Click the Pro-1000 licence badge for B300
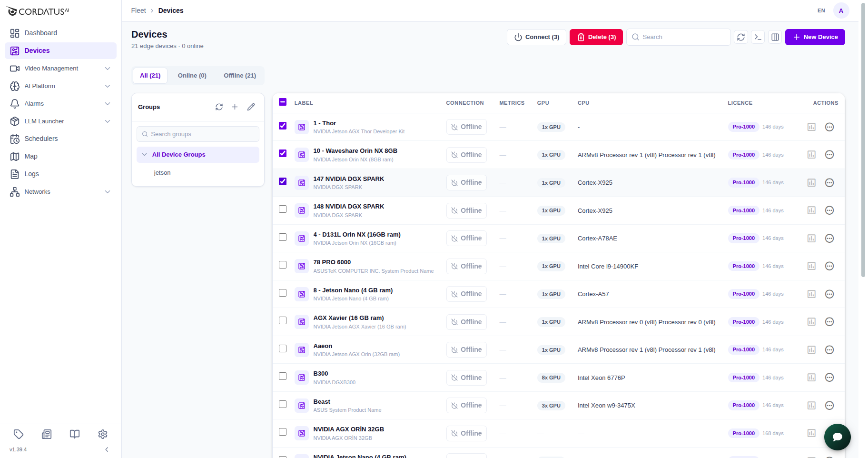Screen dimensions: 868x458 coord(743,378)
